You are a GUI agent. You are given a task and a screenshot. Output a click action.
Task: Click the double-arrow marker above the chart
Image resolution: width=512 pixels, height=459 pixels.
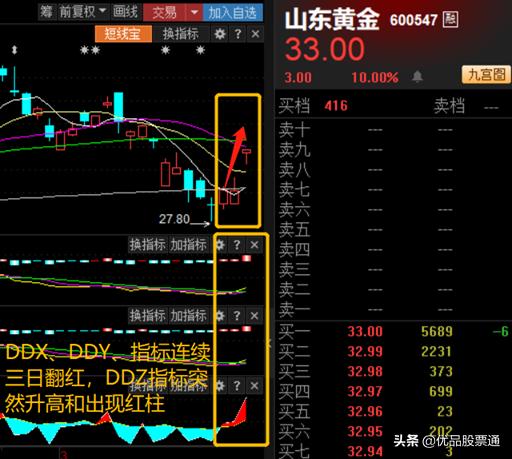[14, 50]
